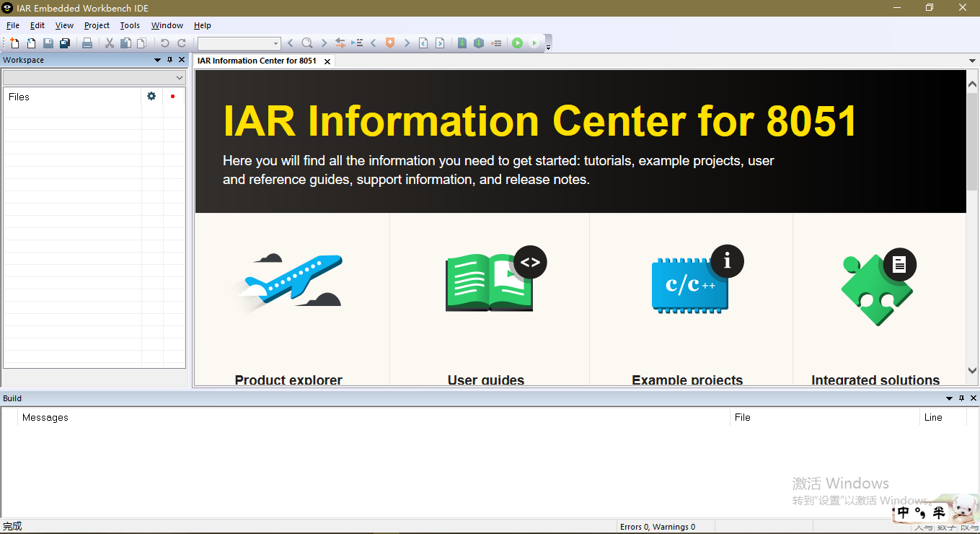Click the Navigate Backward page icon
This screenshot has width=980, height=534.
[x=423, y=43]
